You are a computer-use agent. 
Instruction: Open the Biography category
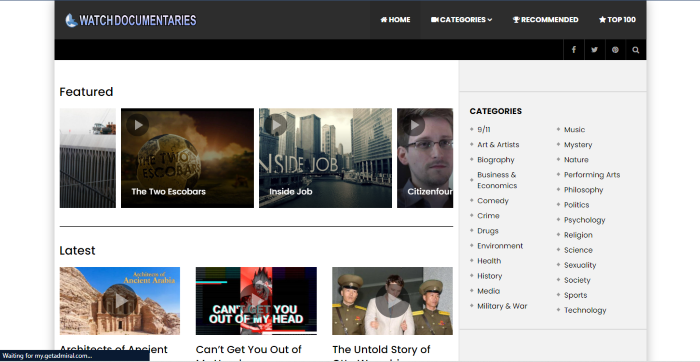pyautogui.click(x=496, y=160)
